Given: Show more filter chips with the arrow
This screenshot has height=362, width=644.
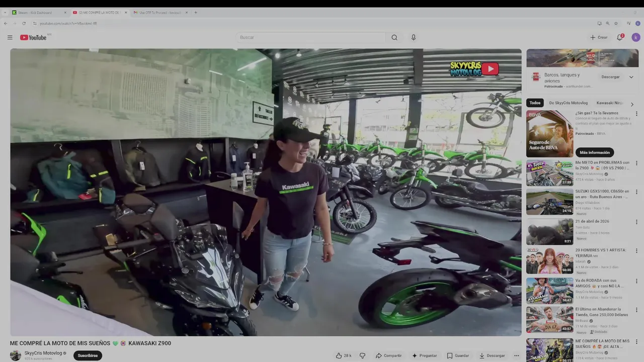Looking at the screenshot, I should [632, 104].
